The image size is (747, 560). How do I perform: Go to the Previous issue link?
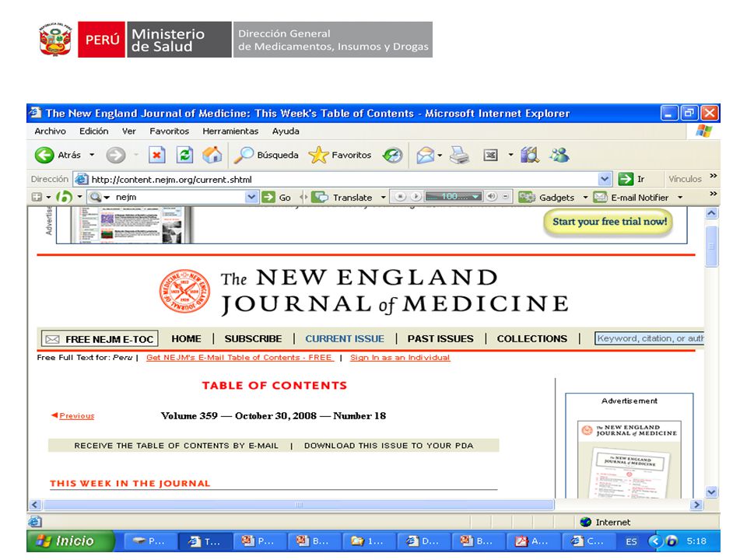click(x=73, y=415)
